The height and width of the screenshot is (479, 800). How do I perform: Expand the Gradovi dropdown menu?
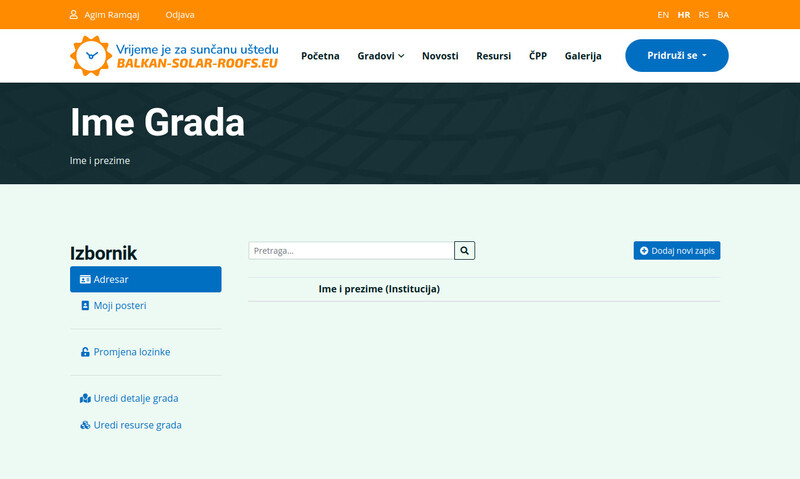(380, 56)
